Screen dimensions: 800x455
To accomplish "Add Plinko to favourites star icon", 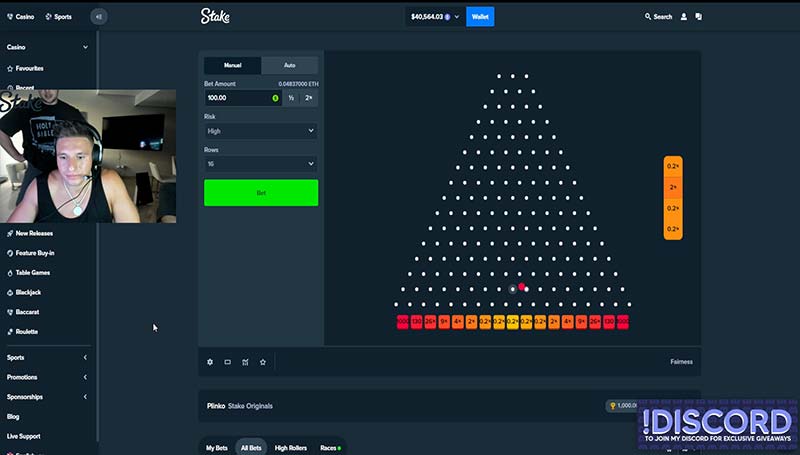I will [x=263, y=362].
